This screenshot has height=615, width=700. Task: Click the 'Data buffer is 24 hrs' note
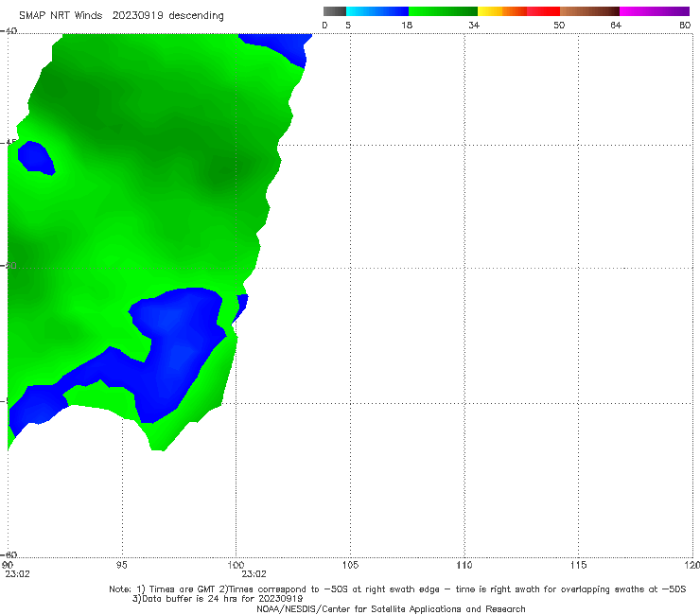pos(218,599)
